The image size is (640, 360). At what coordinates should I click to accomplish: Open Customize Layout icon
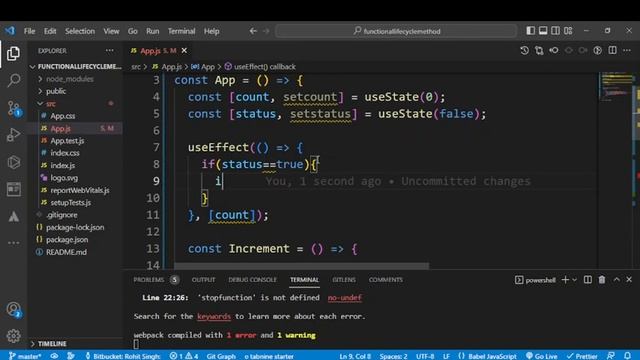(x=568, y=31)
